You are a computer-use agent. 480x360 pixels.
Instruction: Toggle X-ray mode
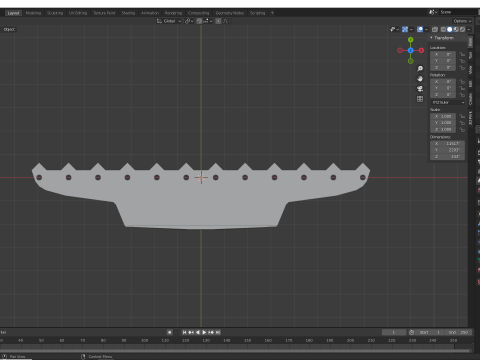tap(435, 29)
